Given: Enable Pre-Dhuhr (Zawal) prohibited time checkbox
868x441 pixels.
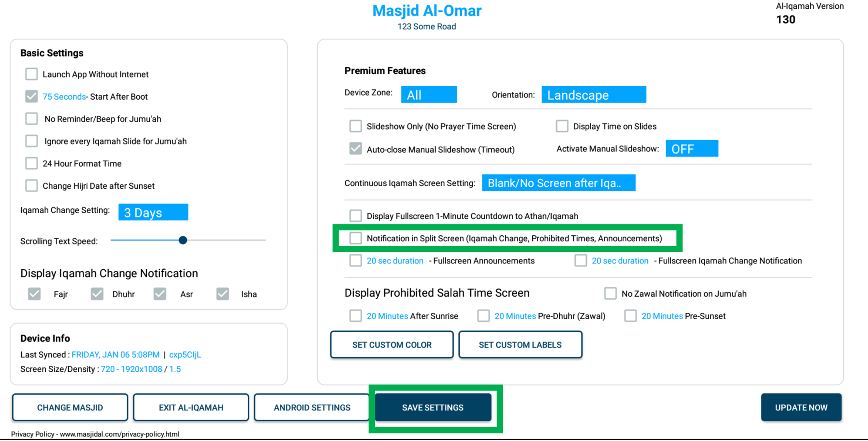Looking at the screenshot, I should [x=484, y=316].
